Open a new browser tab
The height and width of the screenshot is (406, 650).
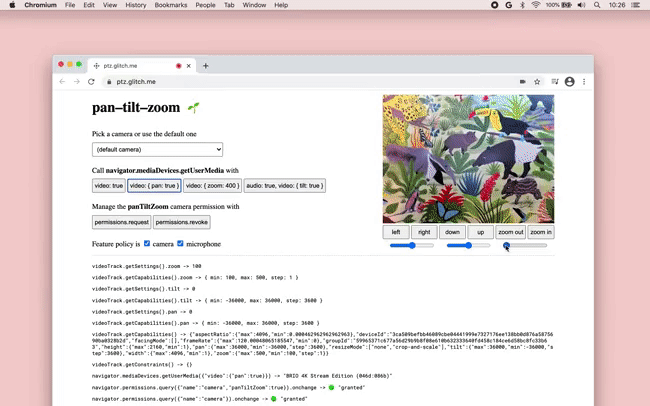[206, 65]
